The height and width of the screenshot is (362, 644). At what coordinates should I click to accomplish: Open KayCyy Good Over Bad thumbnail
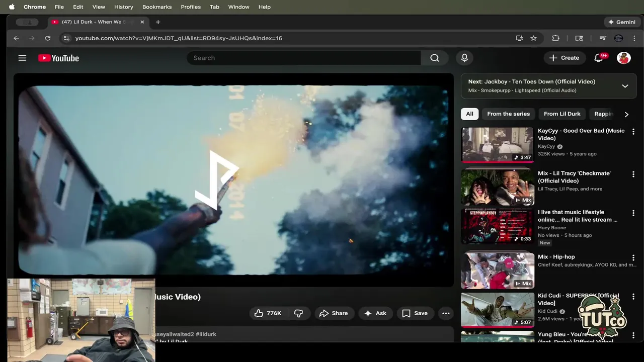point(497,144)
